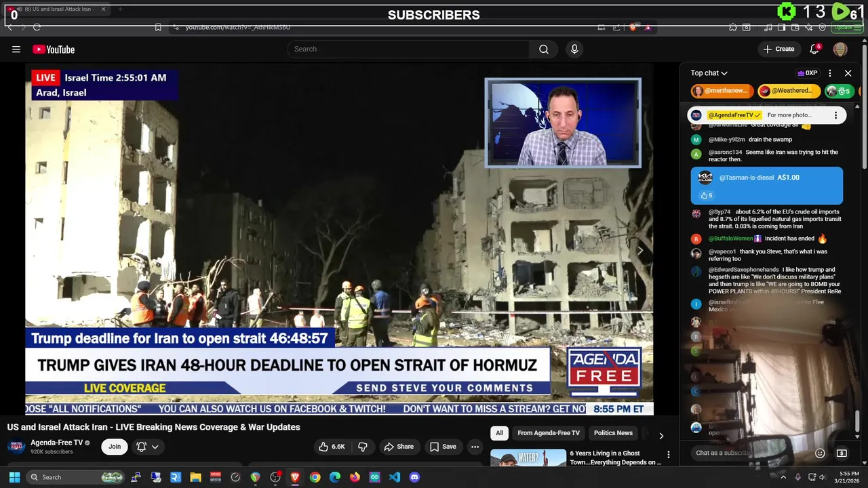Open more actions under the video
This screenshot has width=868, height=488.
pyautogui.click(x=475, y=447)
